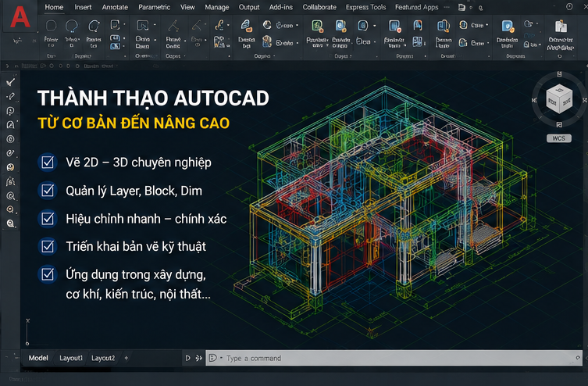Click the double-arrow icon beside the command line
Image resolution: width=588 pixels, height=386 pixels.
(199, 358)
